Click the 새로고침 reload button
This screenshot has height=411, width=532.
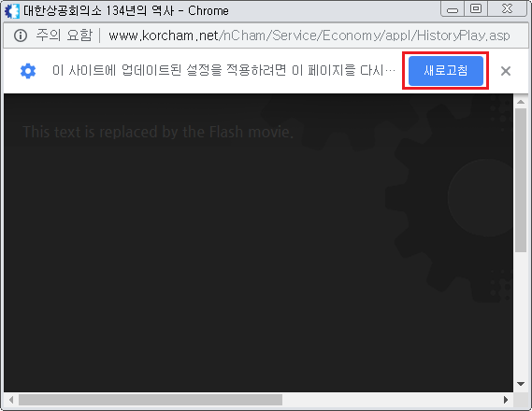click(x=445, y=70)
